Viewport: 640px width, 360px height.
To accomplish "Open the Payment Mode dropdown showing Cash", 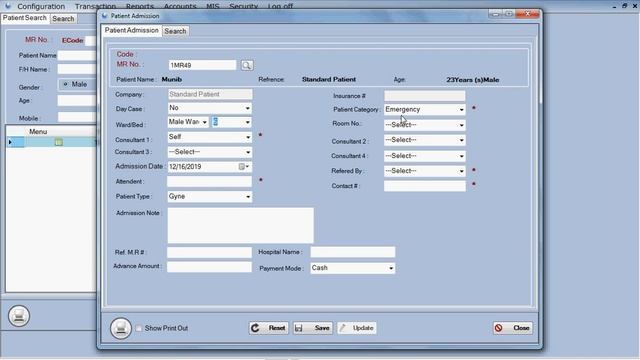I will [x=391, y=268].
